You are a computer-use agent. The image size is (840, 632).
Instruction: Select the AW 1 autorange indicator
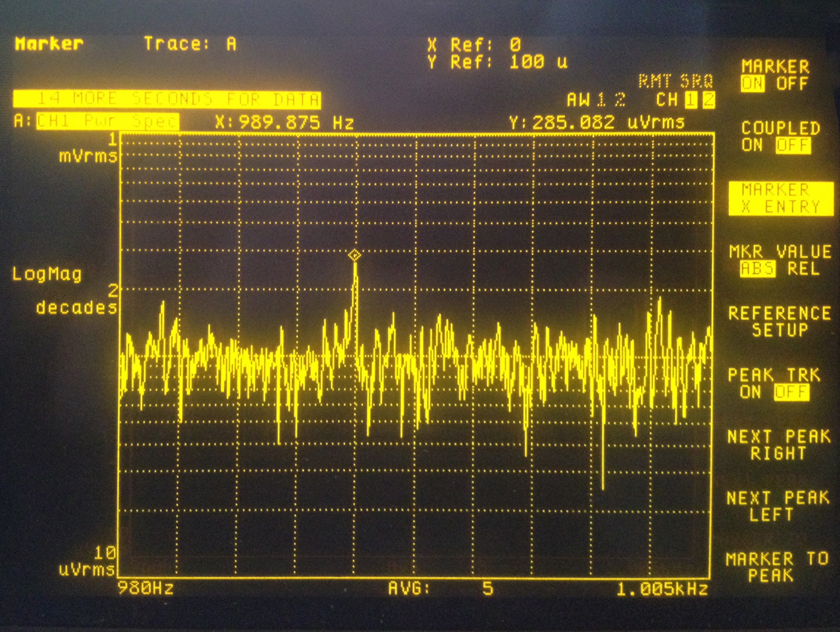click(585, 99)
